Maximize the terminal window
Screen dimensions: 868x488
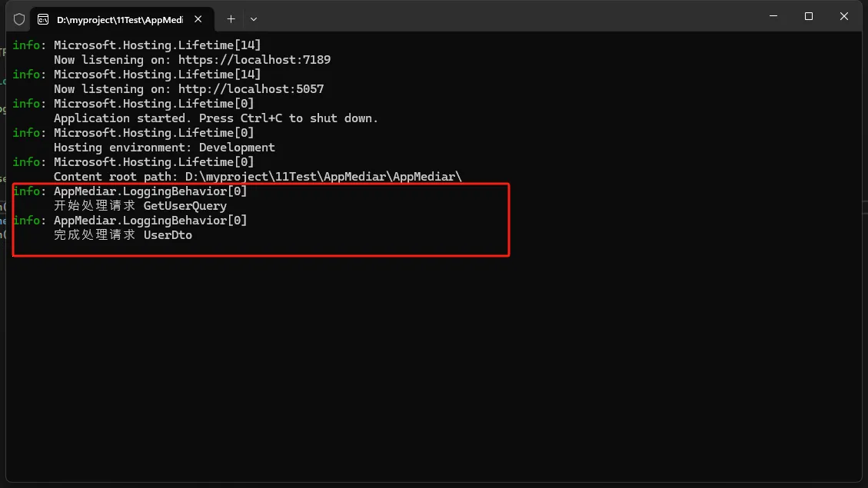pyautogui.click(x=809, y=16)
